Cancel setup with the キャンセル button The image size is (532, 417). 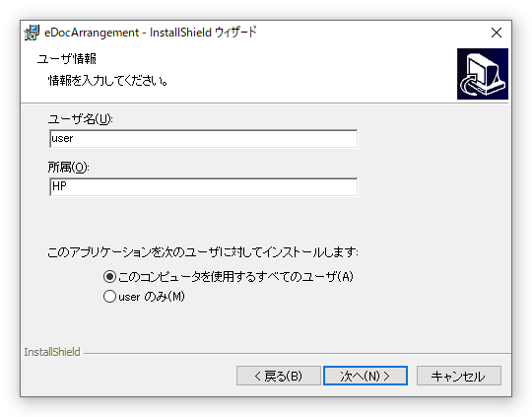click(x=458, y=376)
